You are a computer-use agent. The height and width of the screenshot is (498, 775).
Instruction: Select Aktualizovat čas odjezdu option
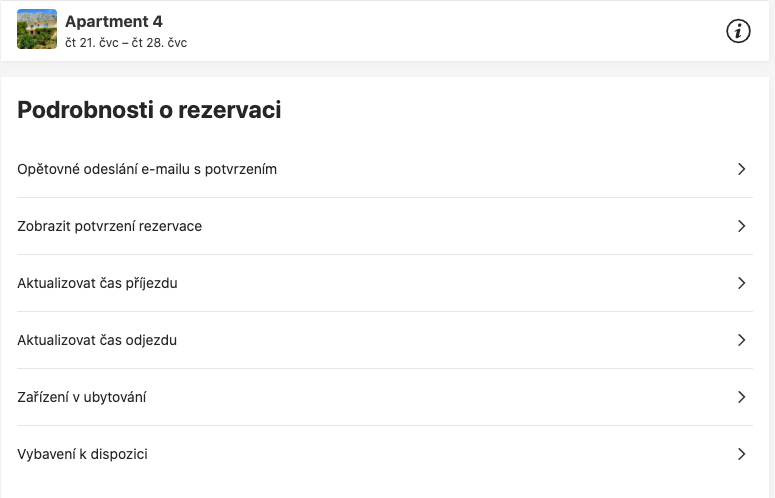click(97, 340)
